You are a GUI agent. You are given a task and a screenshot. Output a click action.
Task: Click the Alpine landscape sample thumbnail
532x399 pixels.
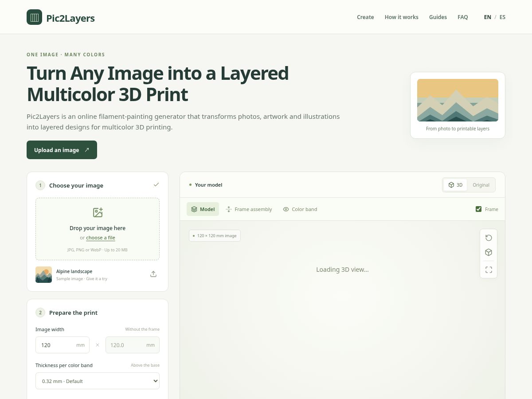43,274
